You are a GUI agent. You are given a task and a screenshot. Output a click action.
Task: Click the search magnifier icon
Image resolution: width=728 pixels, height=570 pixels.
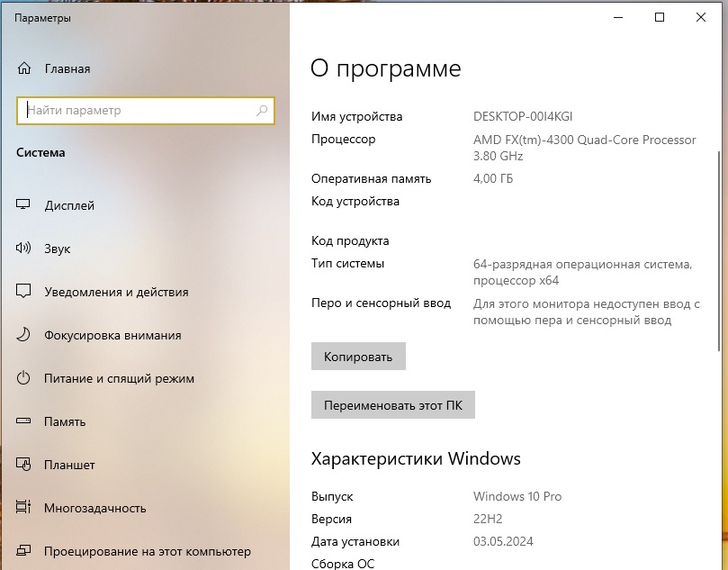262,111
